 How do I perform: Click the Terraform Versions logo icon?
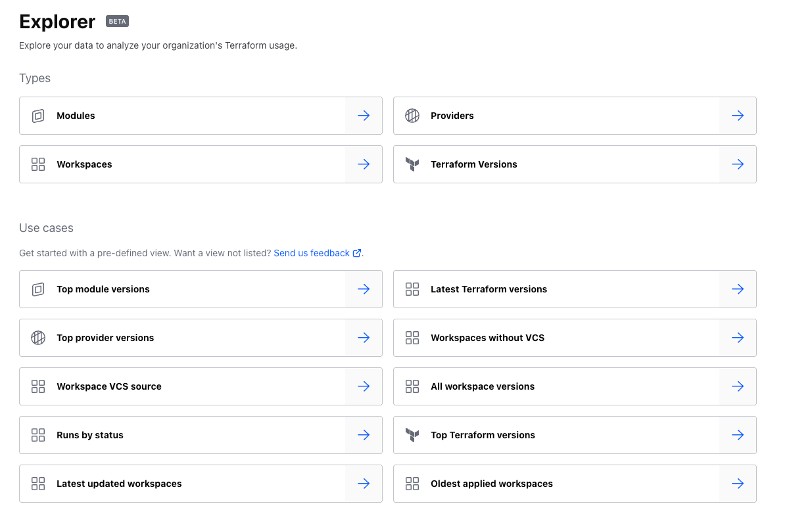pyautogui.click(x=412, y=164)
